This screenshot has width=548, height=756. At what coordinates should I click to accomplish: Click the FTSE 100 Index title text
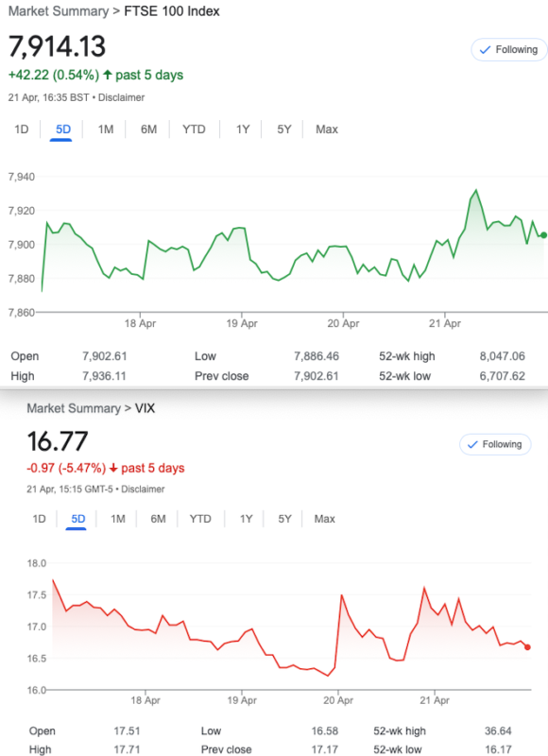172,11
